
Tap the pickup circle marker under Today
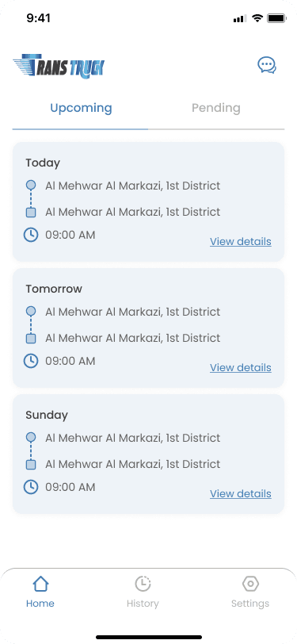31,185
